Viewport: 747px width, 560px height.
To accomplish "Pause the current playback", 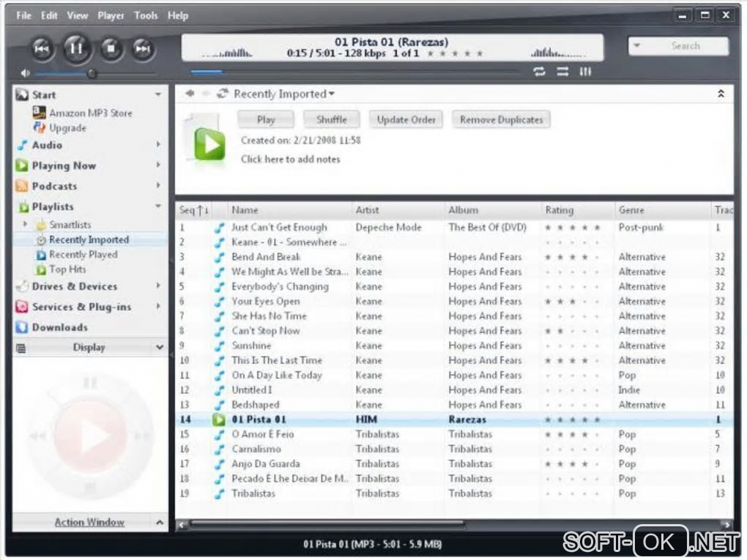I will tap(76, 48).
